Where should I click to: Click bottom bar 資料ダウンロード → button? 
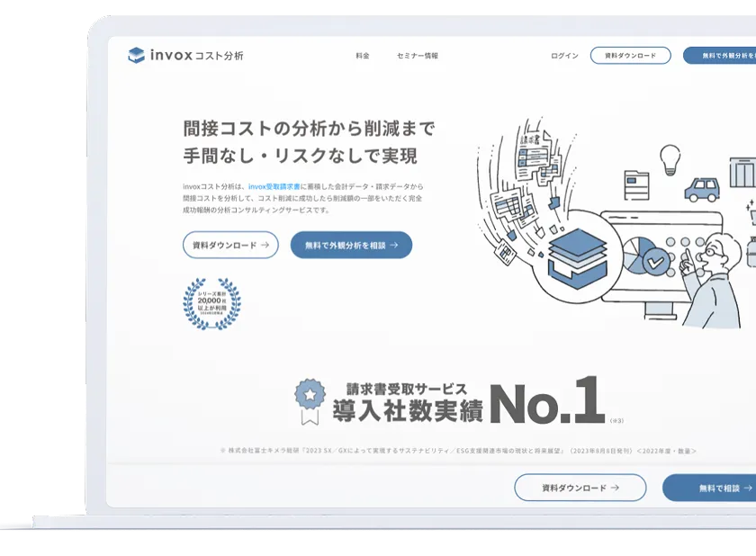580,488
